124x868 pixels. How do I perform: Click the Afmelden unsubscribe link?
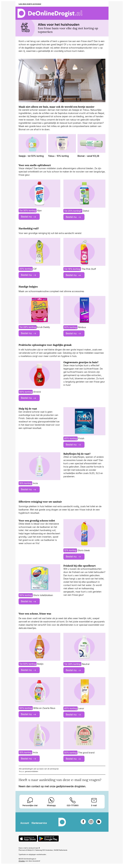pos(22,861)
